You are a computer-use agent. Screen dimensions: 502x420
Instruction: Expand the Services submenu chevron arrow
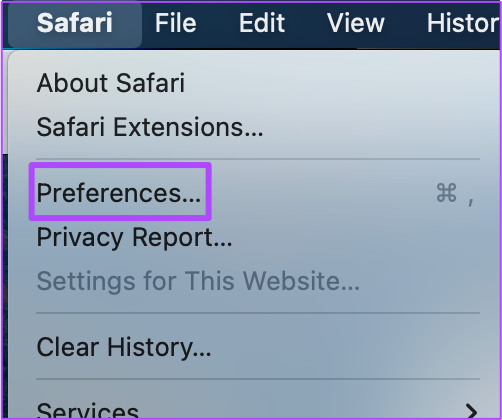click(471, 411)
